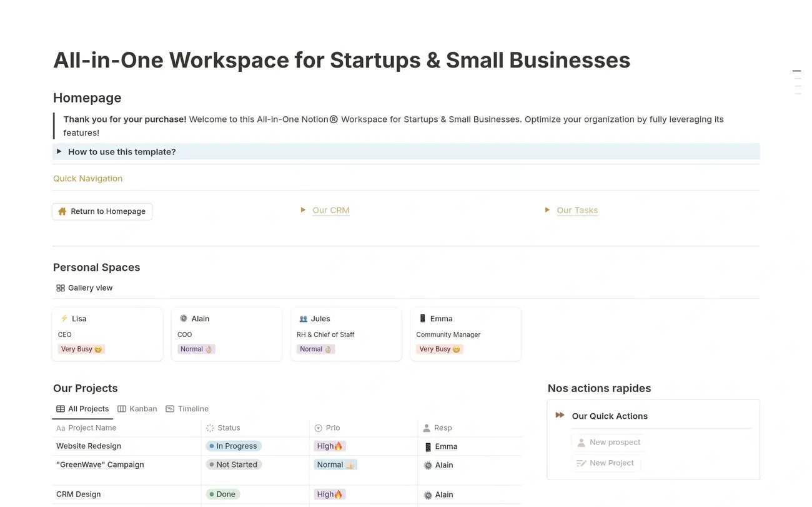This screenshot has width=812, height=507.
Task: Click the fast-forward icon beside Our Quick Actions
Action: pos(559,414)
